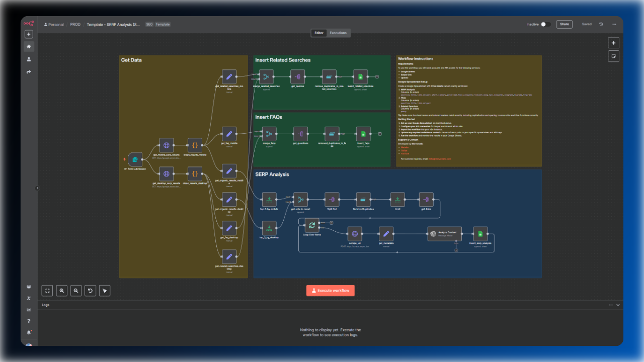Select the get_urls_to_crawl merge node
The width and height of the screenshot is (644, 362).
(300, 200)
